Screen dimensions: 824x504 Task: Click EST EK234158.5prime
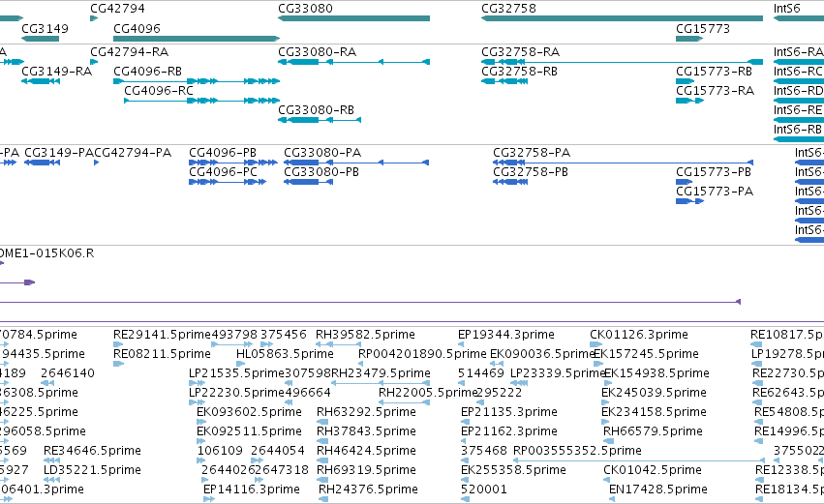[x=654, y=412]
